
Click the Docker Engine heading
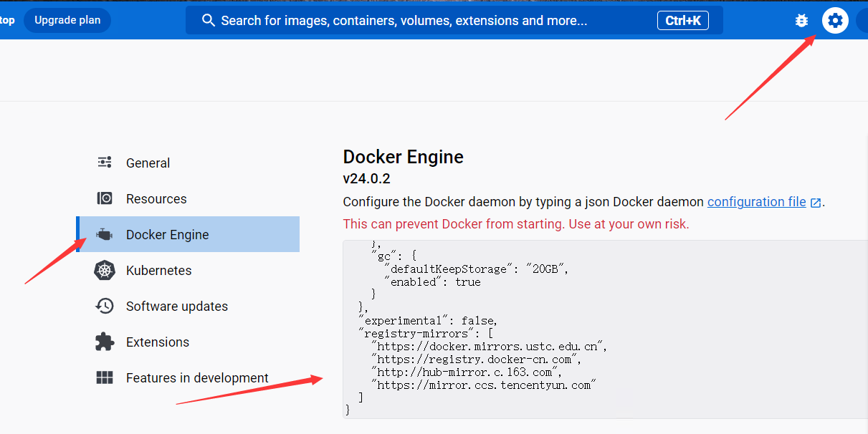click(404, 157)
